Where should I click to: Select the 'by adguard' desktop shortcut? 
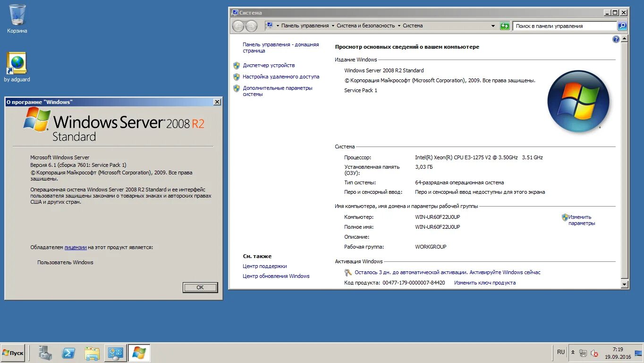point(17,67)
